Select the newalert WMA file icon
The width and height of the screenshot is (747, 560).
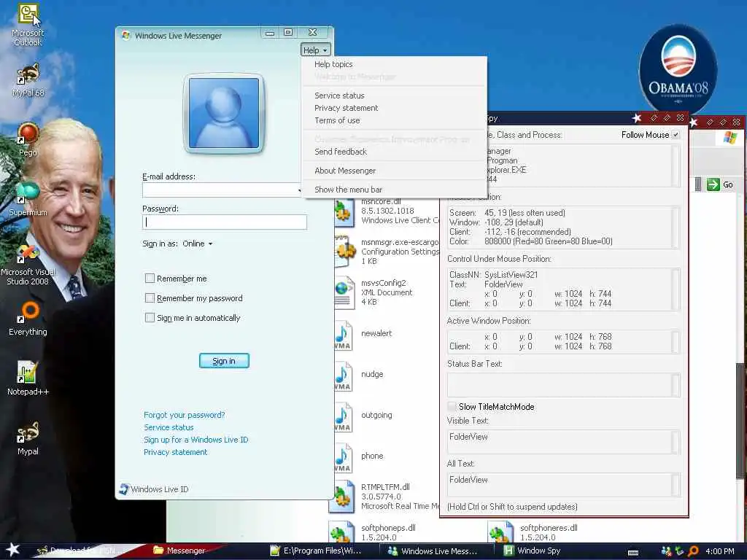click(x=343, y=335)
